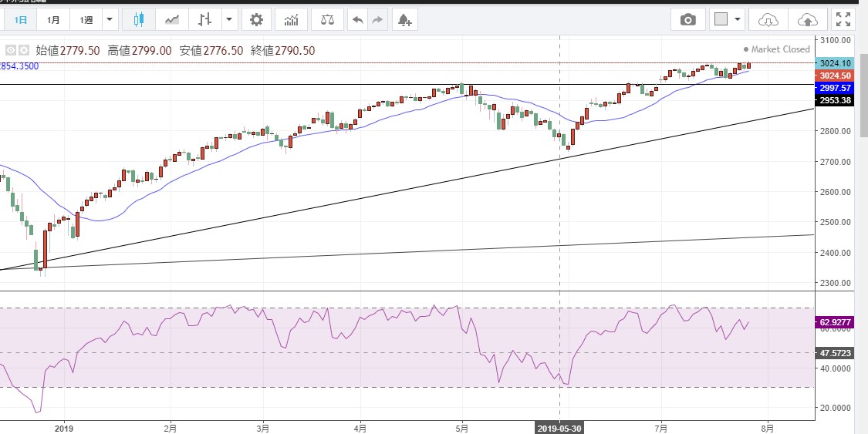
Task: Click the 62.9277 RSI value label
Action: pos(835,322)
